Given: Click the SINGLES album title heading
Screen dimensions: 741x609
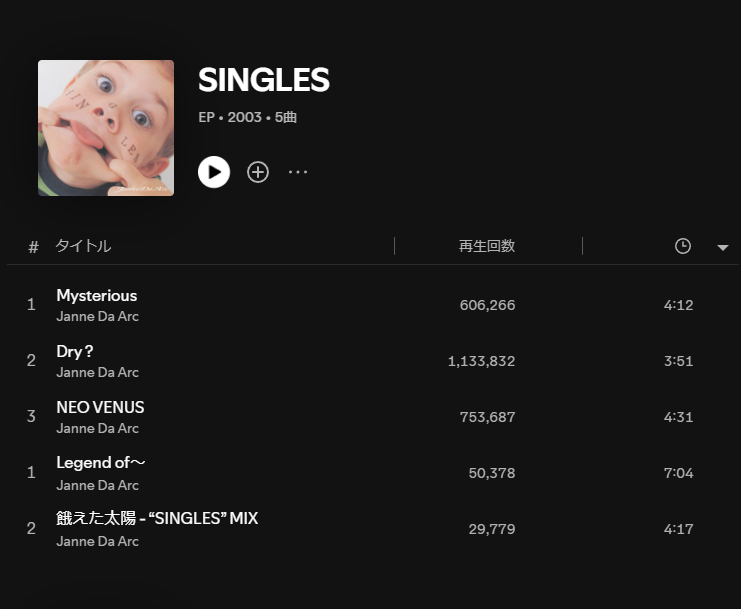Looking at the screenshot, I should point(264,80).
